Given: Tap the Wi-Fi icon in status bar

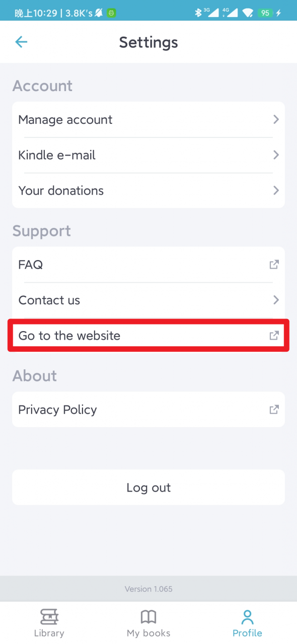Looking at the screenshot, I should click(x=247, y=13).
